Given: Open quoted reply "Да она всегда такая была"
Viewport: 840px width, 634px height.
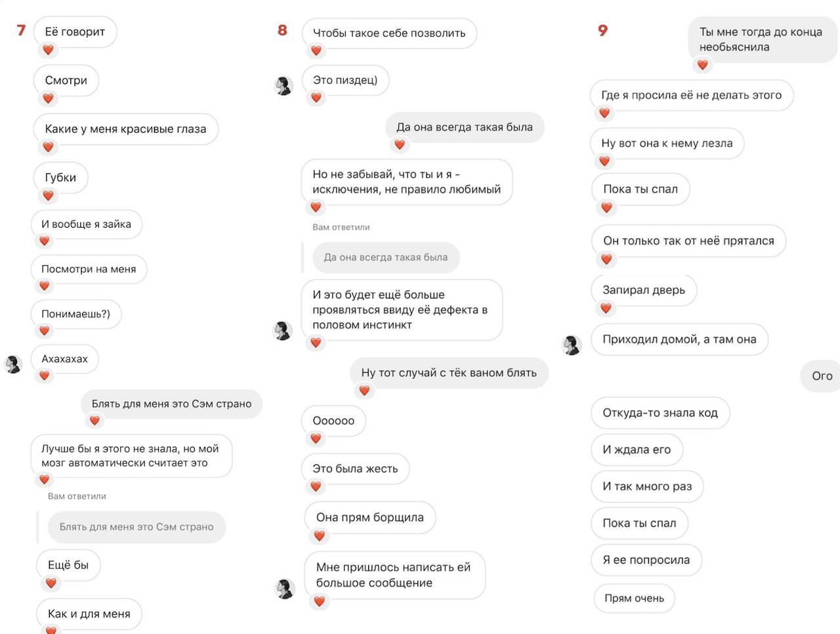Looking at the screenshot, I should (386, 257).
